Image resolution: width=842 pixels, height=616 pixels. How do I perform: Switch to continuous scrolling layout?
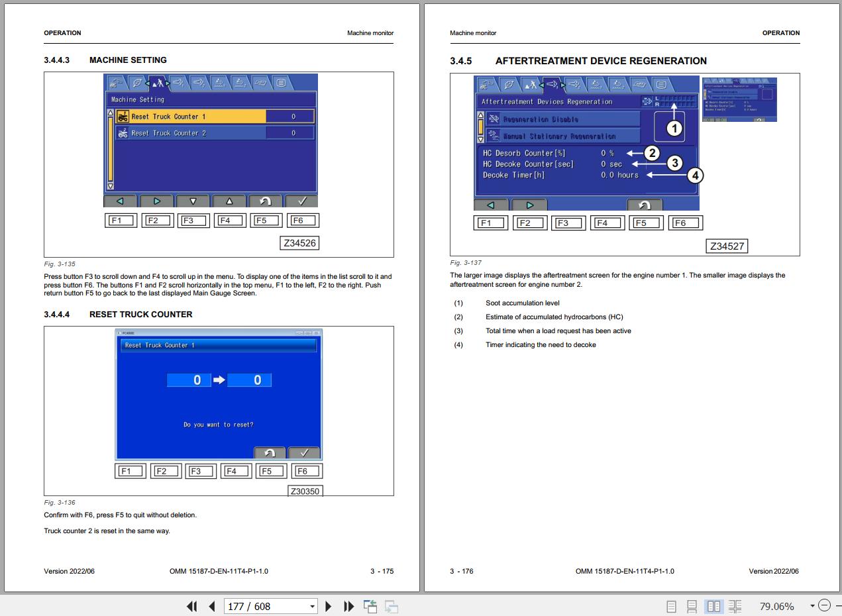(x=692, y=606)
